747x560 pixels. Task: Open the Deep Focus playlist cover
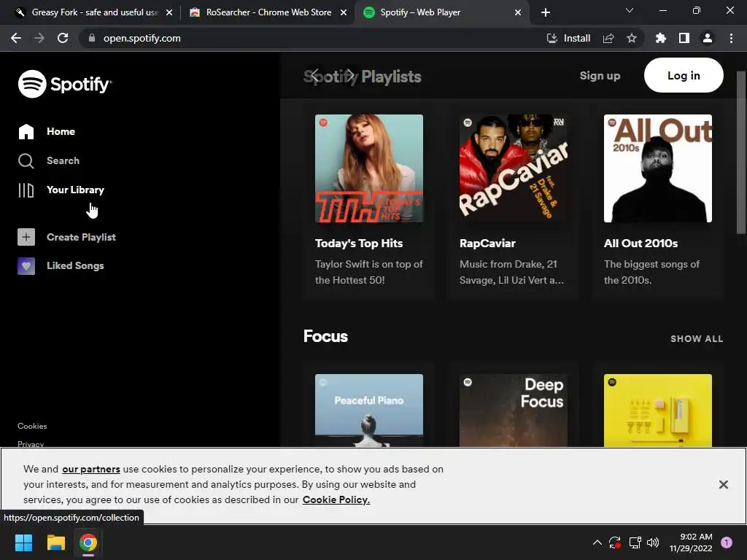(513, 411)
